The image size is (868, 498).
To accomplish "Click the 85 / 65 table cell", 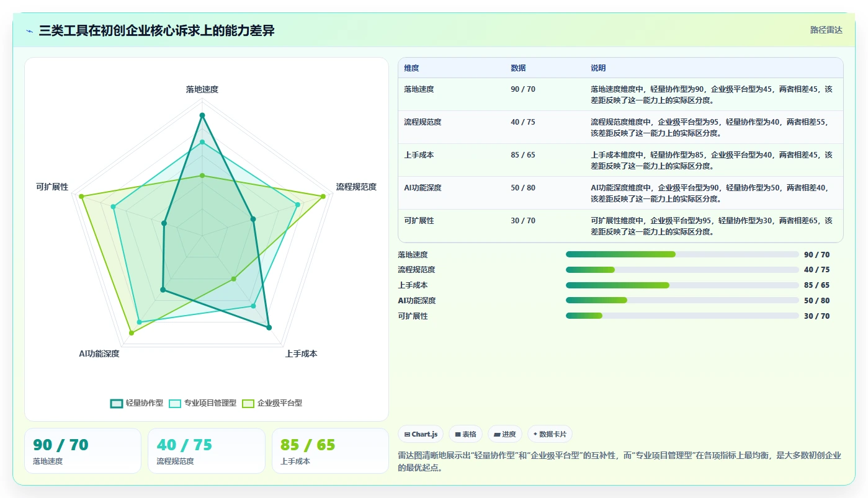I will [x=523, y=155].
